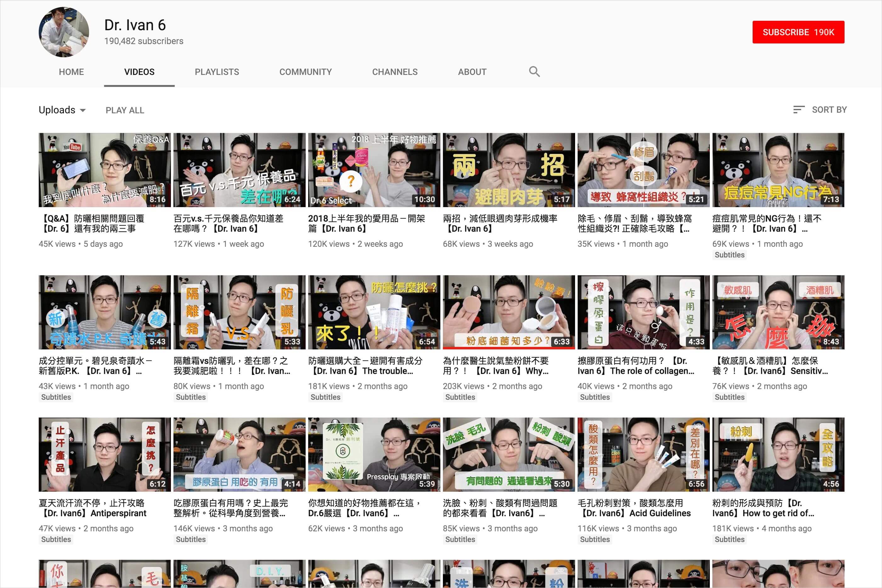
Task: Click the red Subscribe 190K button
Action: pyautogui.click(x=798, y=32)
